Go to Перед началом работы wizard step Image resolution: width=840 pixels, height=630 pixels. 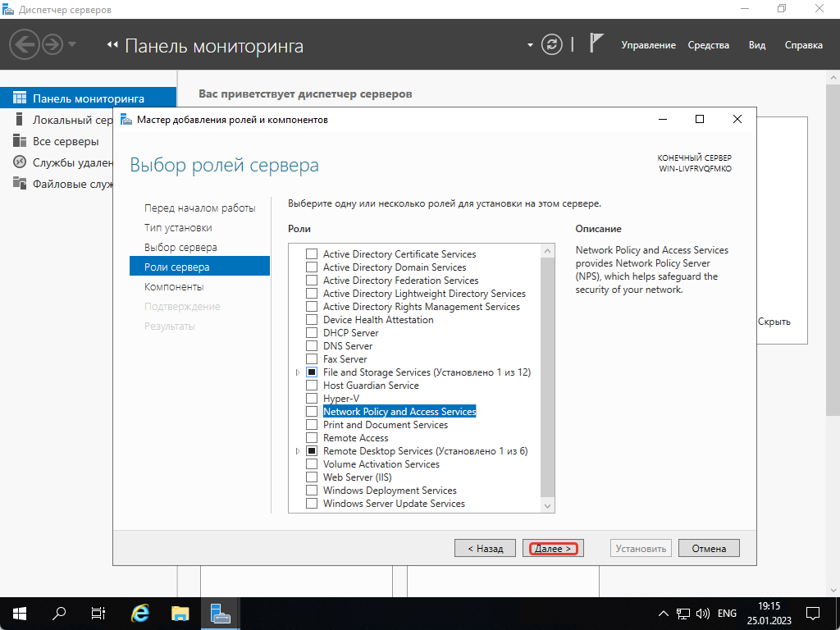click(200, 208)
